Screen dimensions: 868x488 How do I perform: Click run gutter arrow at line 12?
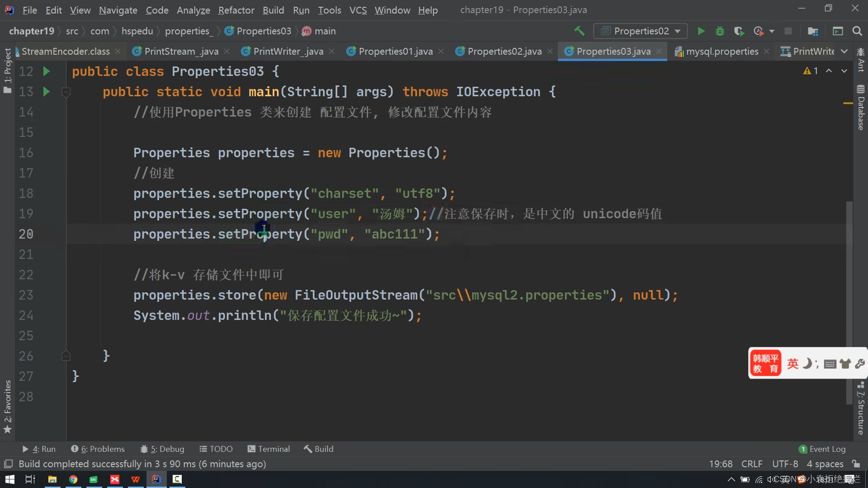pyautogui.click(x=46, y=71)
